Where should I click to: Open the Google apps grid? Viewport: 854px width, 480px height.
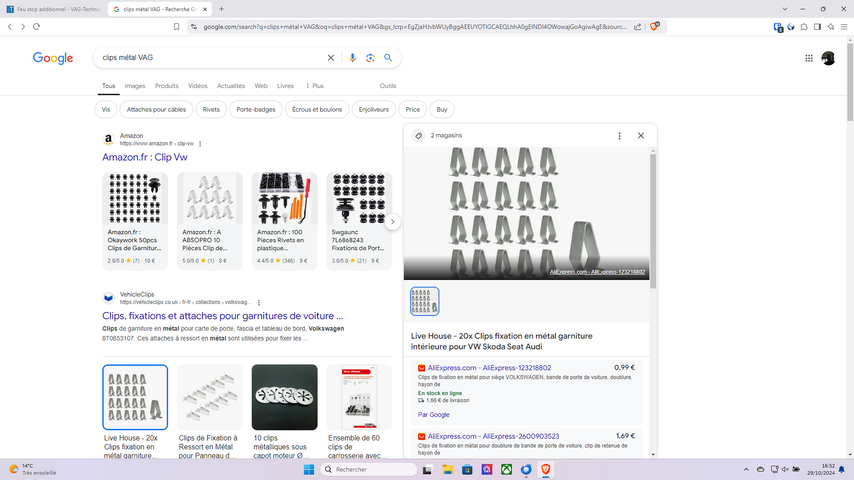809,58
